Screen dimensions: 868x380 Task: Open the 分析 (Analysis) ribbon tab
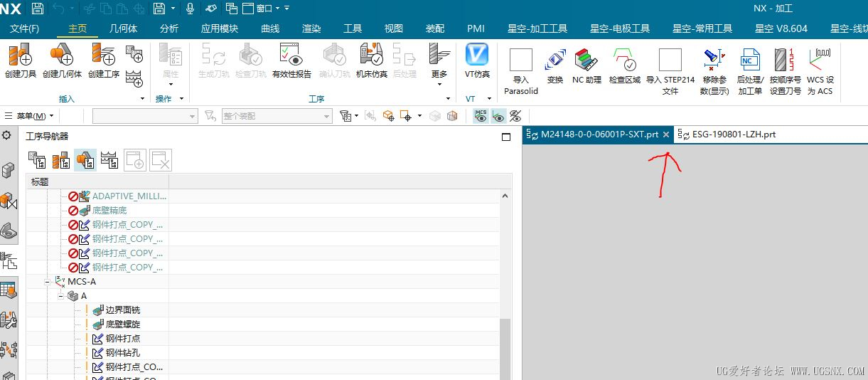[169, 28]
